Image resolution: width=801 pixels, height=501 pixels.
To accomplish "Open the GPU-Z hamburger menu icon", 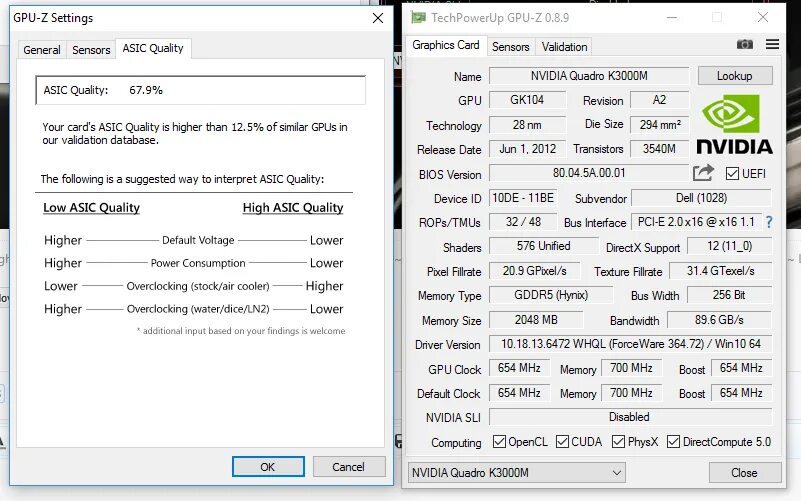I will tap(772, 44).
